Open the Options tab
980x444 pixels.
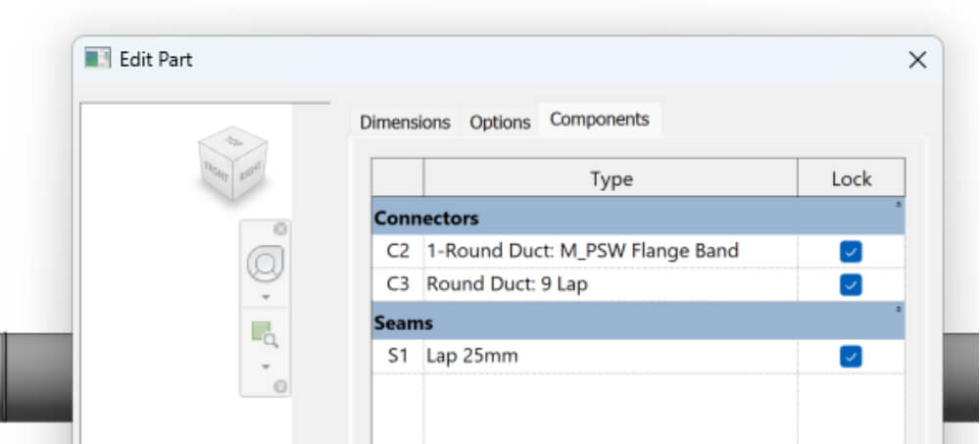coord(500,122)
